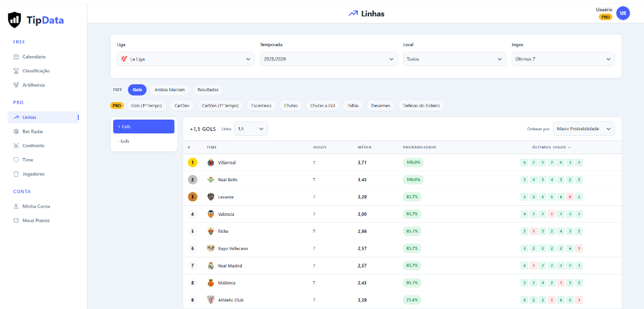
Task: Select the Chutes a Gol tab
Action: pyautogui.click(x=323, y=106)
